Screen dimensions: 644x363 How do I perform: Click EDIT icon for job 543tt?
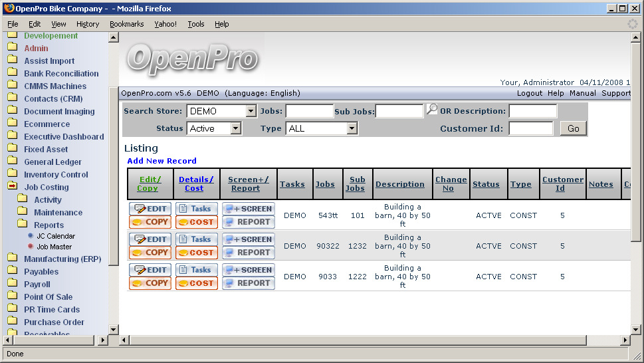point(150,209)
